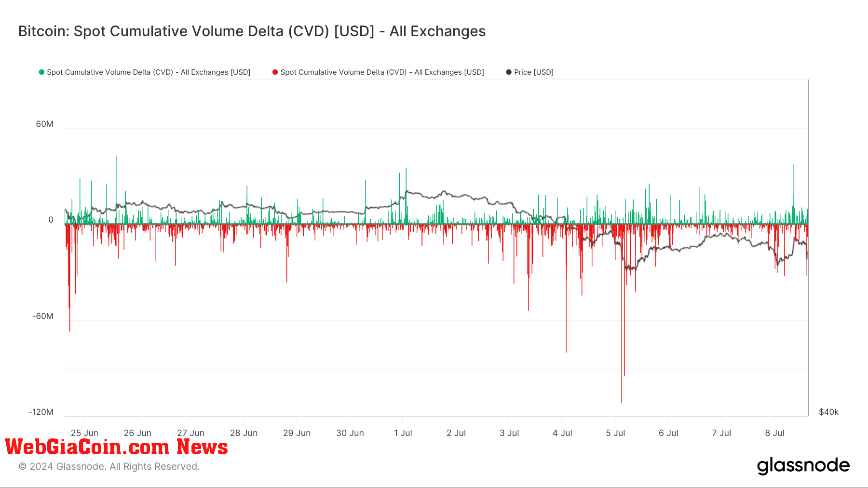The height and width of the screenshot is (488, 868).
Task: Click the 5 Jul date label
Action: pyautogui.click(x=615, y=433)
